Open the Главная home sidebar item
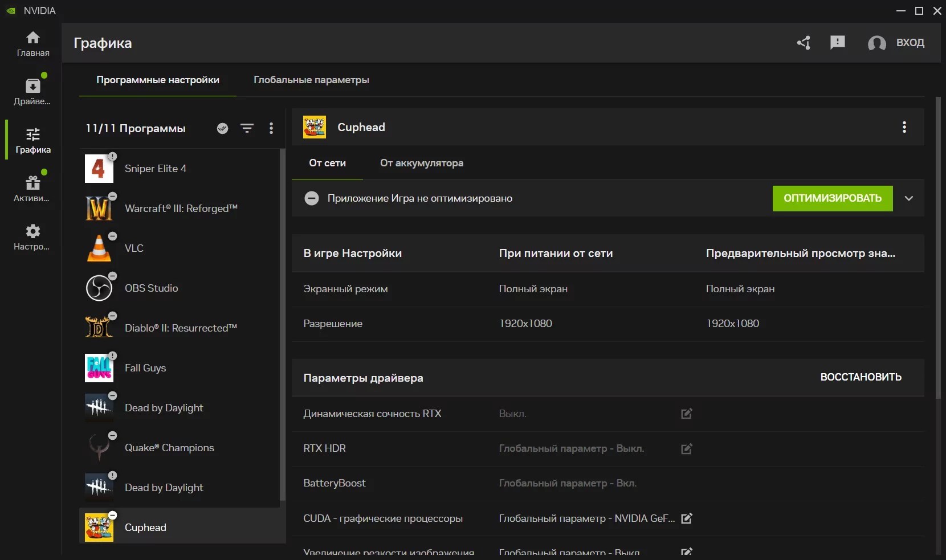 [x=33, y=44]
